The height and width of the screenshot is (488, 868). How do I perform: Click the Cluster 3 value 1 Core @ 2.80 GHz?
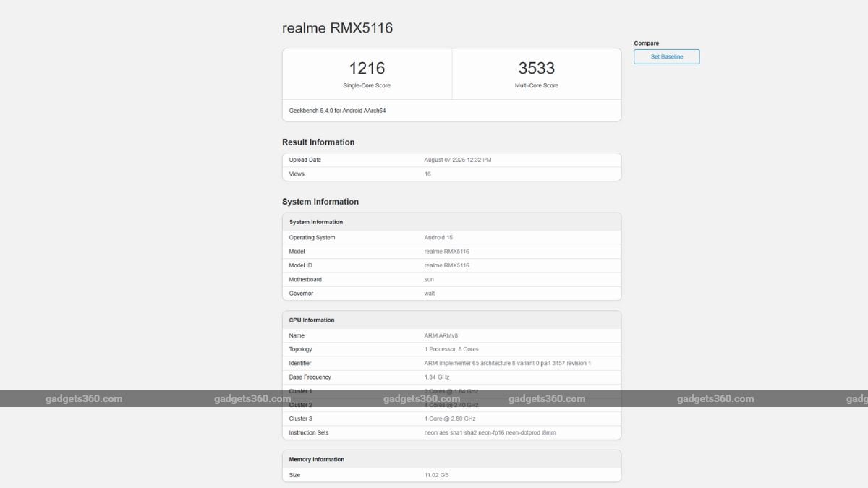pyautogui.click(x=450, y=419)
